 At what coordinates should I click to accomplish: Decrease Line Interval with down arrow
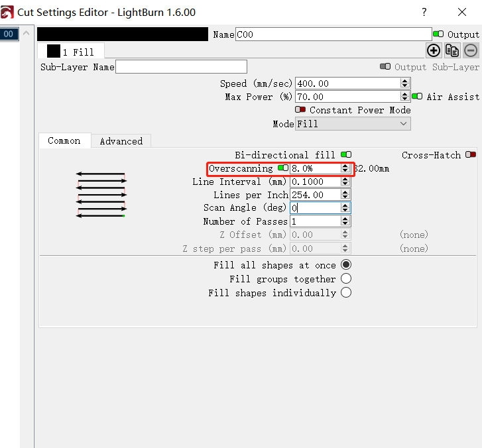pyautogui.click(x=345, y=184)
